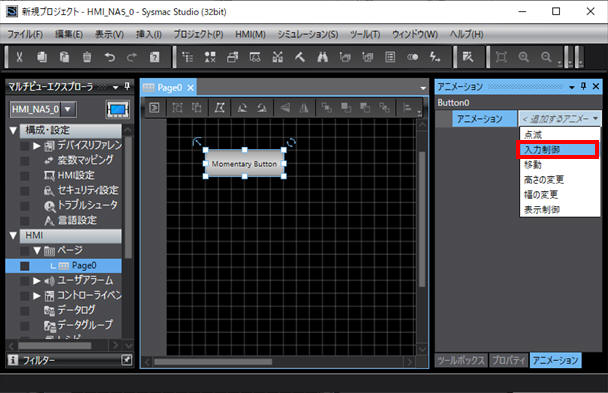Image resolution: width=608 pixels, height=393 pixels.
Task: Pin the マルチビューエクスプローラ panel
Action: (127, 86)
